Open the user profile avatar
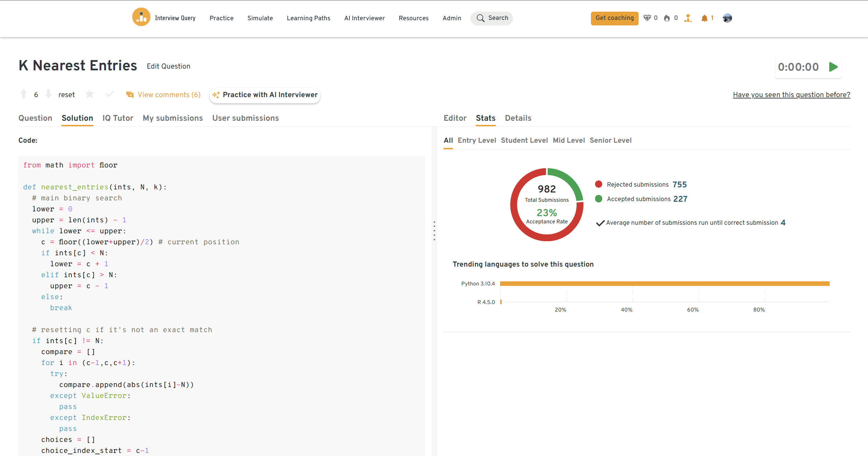 [x=727, y=18]
